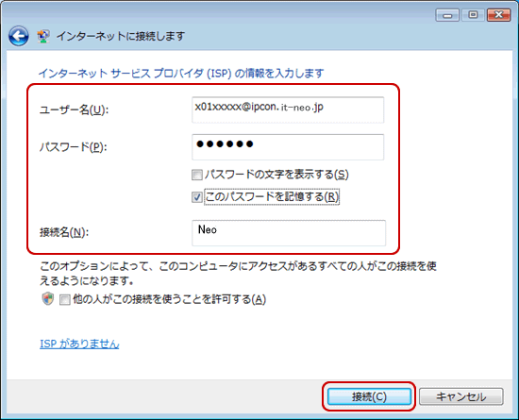Close the window with the red X
Screen dimensions: 519x420
pyautogui.click(x=498, y=15)
